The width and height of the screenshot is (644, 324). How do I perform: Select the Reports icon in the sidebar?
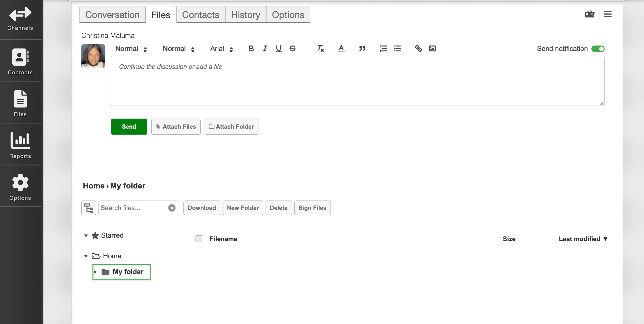(20, 145)
